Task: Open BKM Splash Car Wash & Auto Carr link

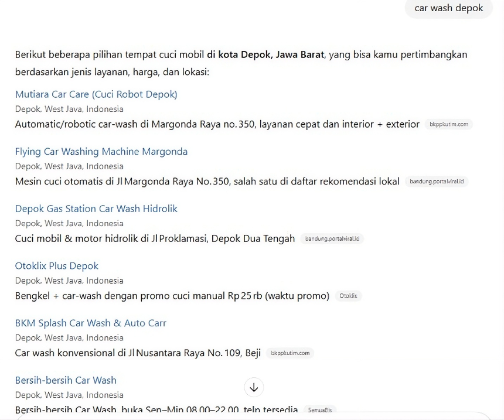Action: pyautogui.click(x=91, y=323)
